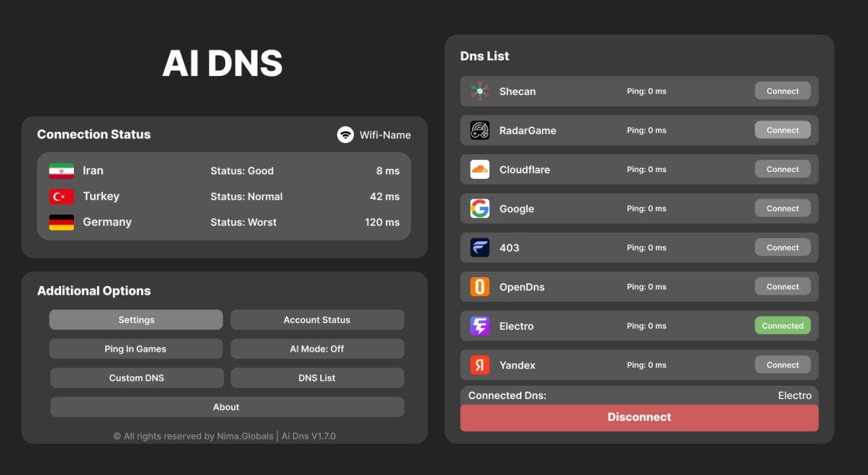Open Ping In Games option
Screen dimensions: 868x475
[136, 349]
